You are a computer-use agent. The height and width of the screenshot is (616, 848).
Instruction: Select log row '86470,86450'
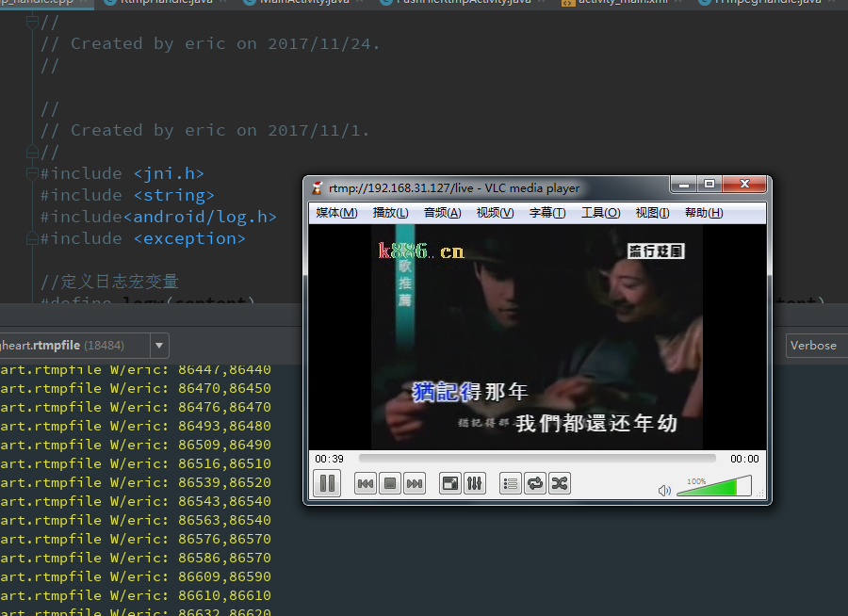coord(136,388)
